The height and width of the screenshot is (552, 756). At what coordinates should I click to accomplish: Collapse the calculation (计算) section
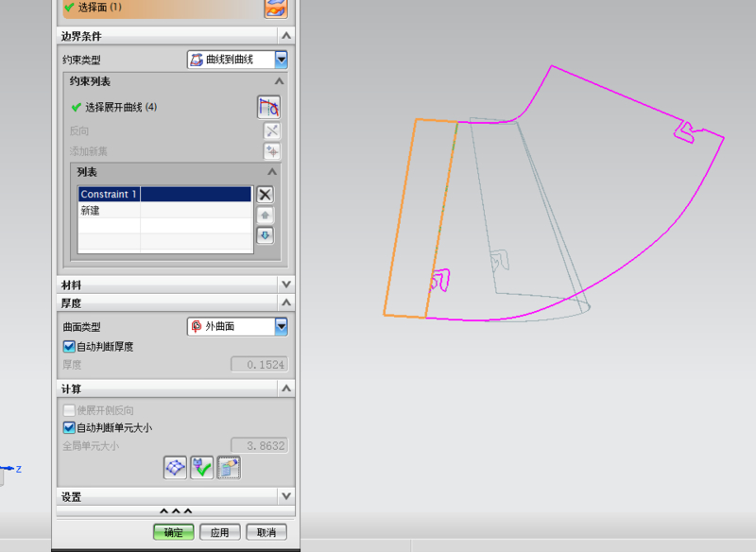click(x=286, y=388)
